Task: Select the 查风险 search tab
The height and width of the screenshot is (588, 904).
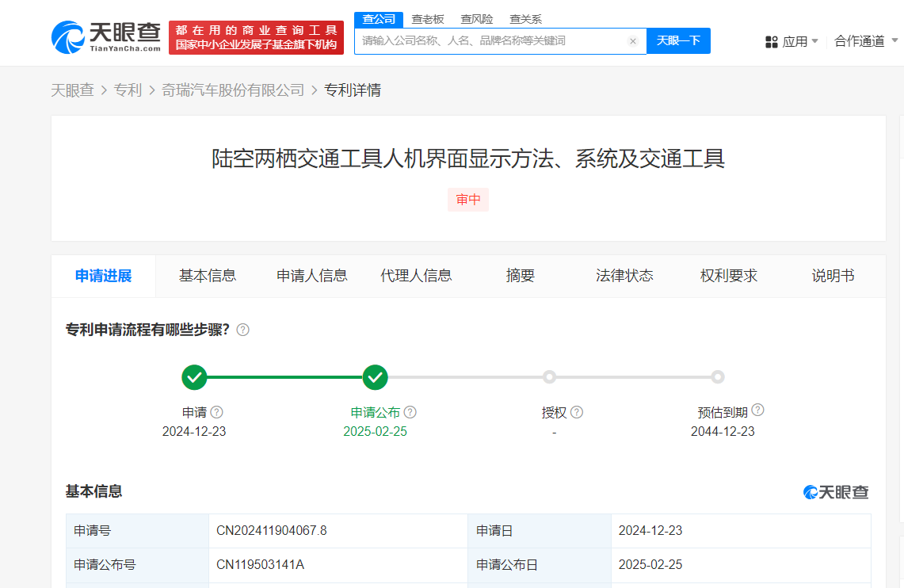Action: tap(477, 20)
